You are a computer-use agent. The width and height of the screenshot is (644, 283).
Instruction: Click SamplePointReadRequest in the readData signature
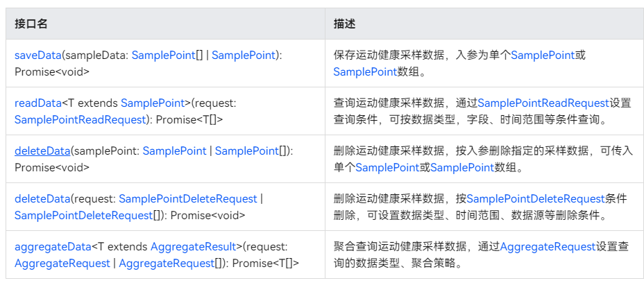pos(81,119)
